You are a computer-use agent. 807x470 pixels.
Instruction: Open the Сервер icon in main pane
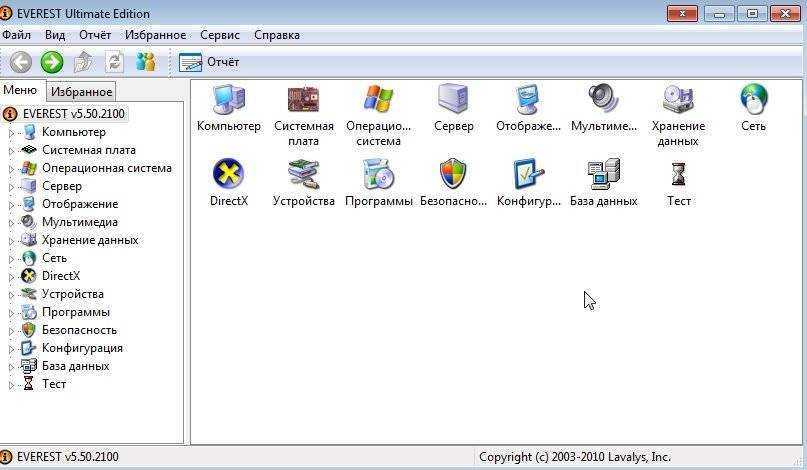point(453,99)
